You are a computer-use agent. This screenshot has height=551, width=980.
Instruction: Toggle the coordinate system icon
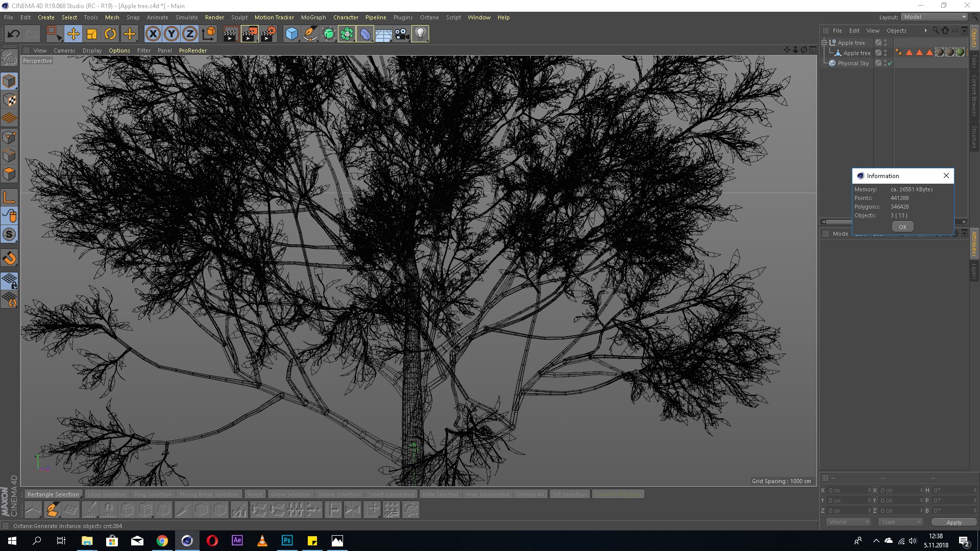click(x=209, y=34)
